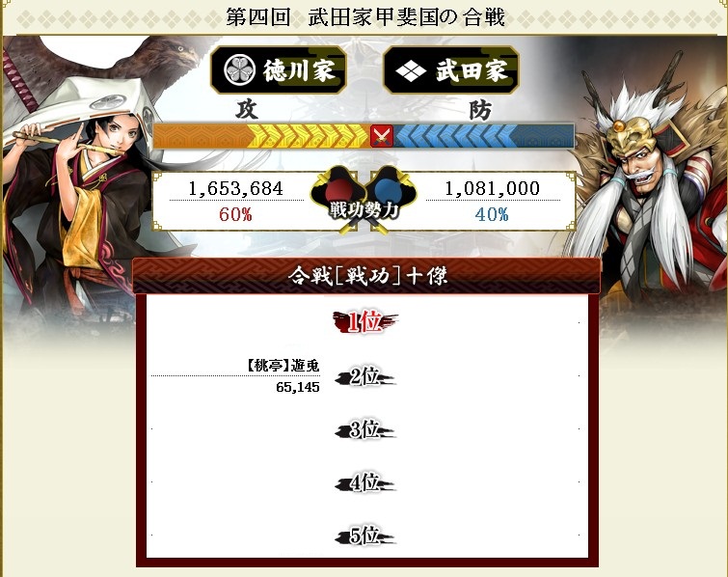This screenshot has width=728, height=577.
Task: Click the crossed swords icon on the battle gauge
Action: [x=382, y=136]
